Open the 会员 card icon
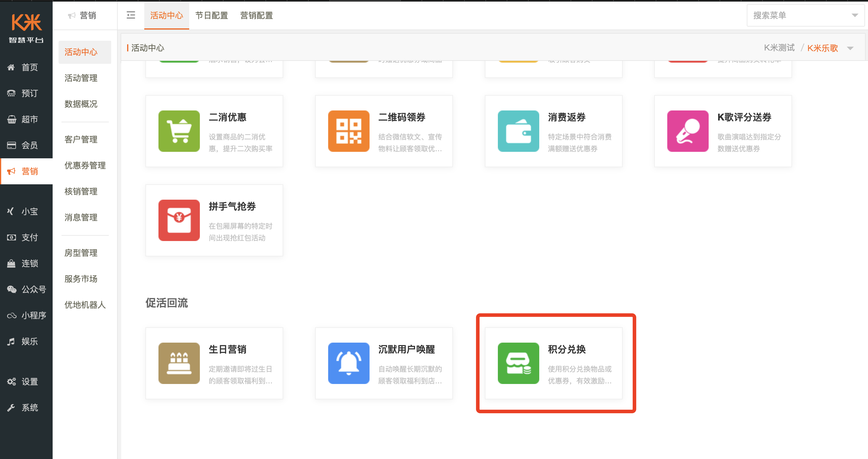This screenshot has width=868, height=459. point(11,145)
